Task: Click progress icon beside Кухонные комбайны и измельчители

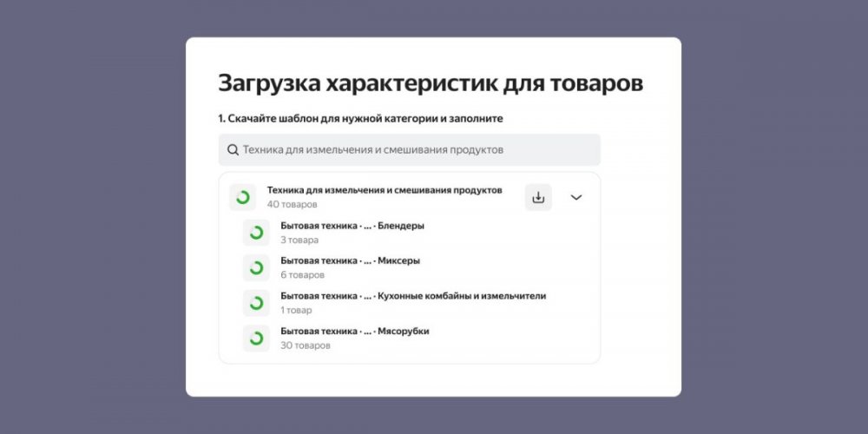Action: tap(256, 303)
